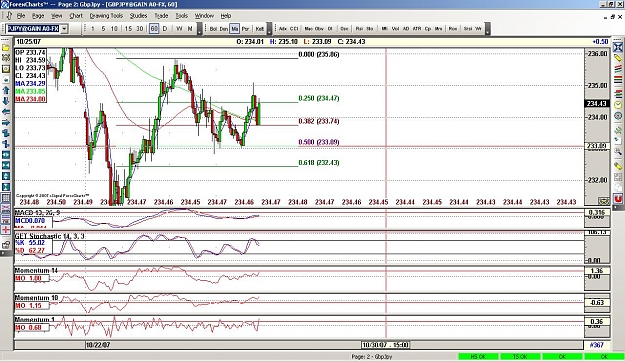
Task: Add the ATR indicator
Action: (x=417, y=29)
